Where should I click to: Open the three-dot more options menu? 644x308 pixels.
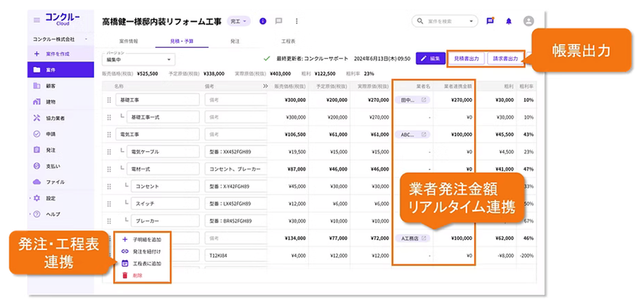(297, 21)
